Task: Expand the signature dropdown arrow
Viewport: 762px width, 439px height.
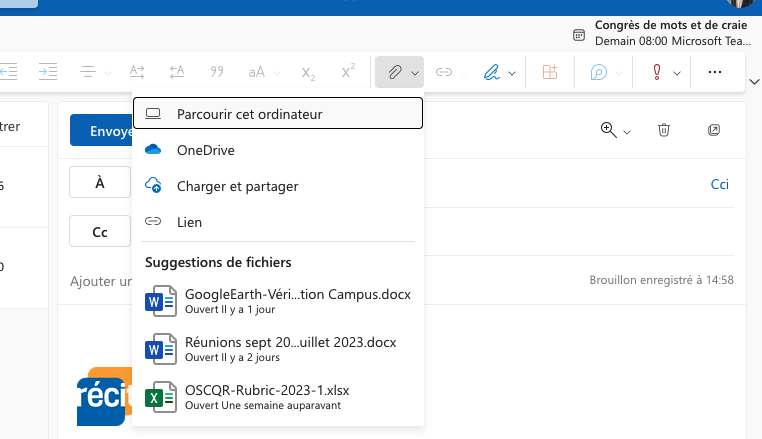Action: point(512,73)
